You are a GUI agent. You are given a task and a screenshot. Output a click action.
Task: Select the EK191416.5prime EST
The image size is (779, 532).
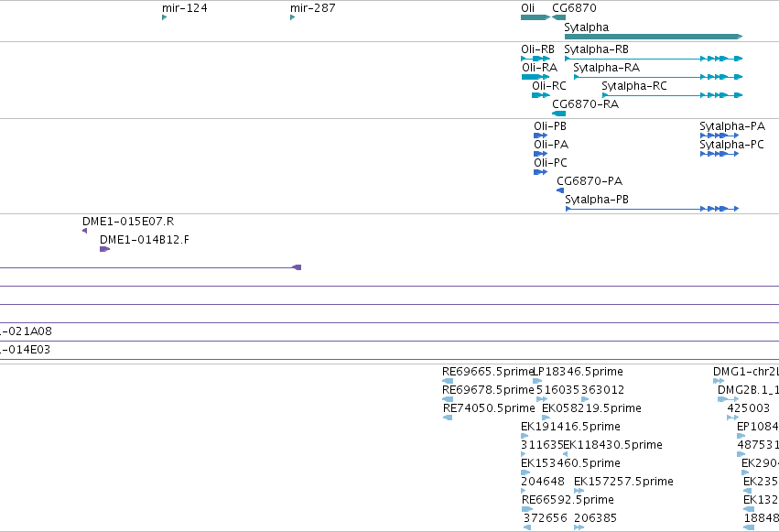(x=525, y=436)
